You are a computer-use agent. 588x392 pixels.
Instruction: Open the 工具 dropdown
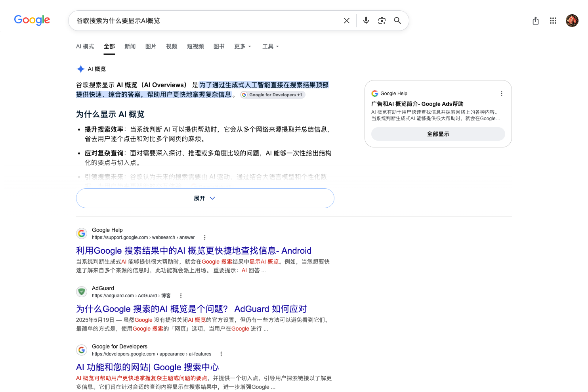271,46
